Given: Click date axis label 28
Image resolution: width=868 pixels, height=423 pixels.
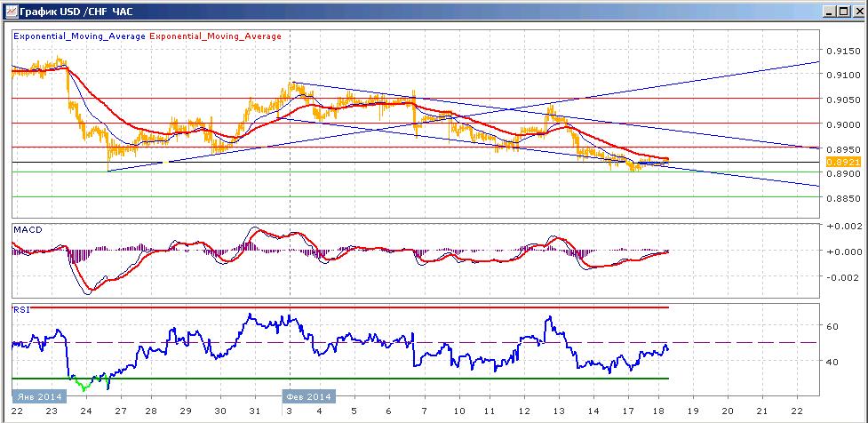Looking at the screenshot, I should pyautogui.click(x=152, y=412).
